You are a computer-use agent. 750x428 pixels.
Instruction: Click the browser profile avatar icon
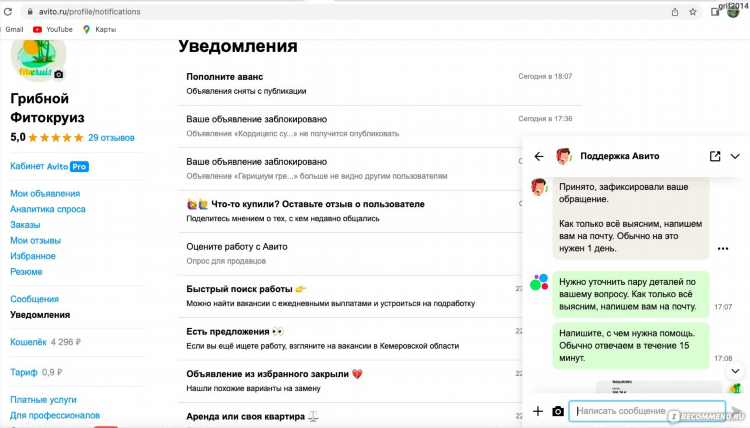pos(733,12)
